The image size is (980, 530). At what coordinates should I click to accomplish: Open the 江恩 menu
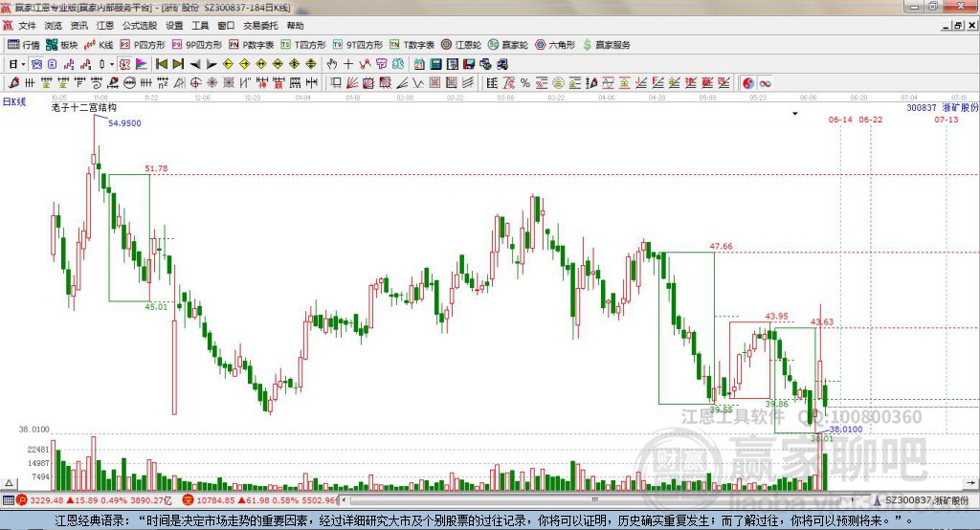(105, 26)
